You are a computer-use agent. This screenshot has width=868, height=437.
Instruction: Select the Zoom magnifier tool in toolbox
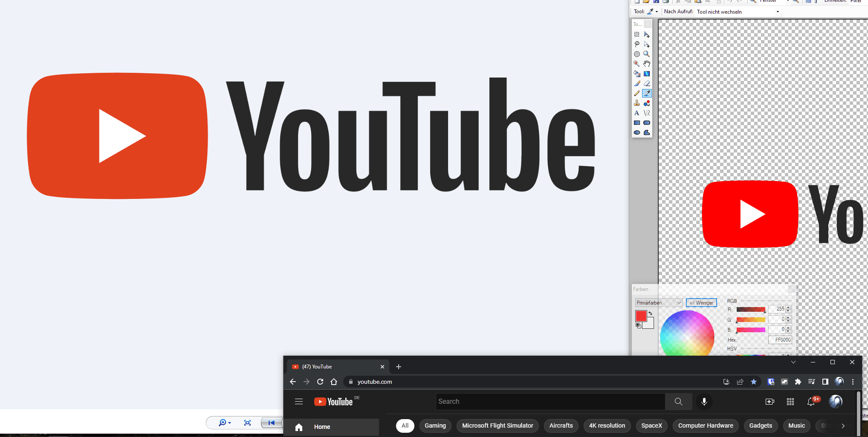pyautogui.click(x=647, y=54)
